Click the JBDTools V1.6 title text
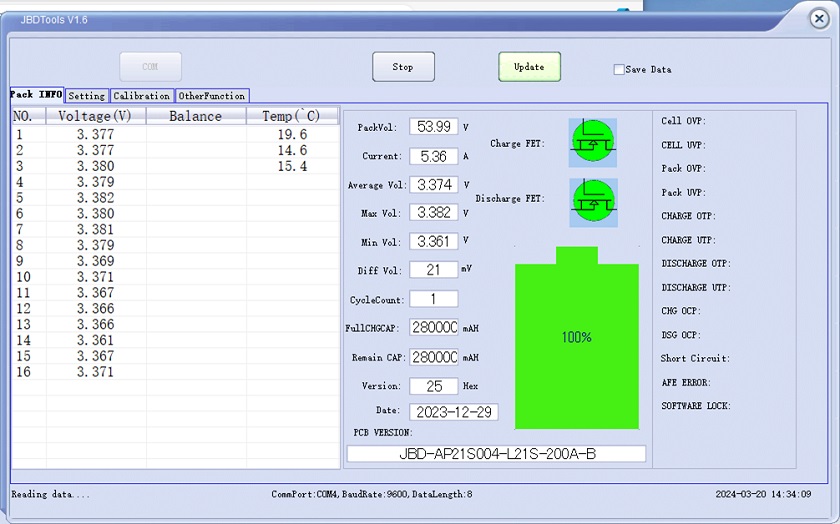The width and height of the screenshot is (840, 524). (x=54, y=20)
